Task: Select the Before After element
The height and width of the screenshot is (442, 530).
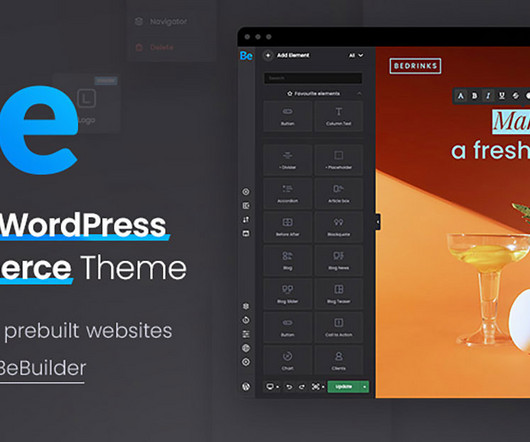Action: pyautogui.click(x=288, y=227)
